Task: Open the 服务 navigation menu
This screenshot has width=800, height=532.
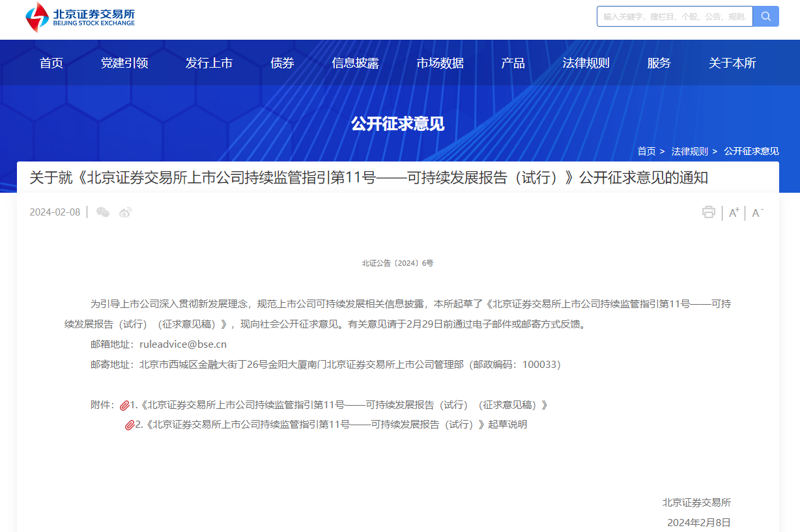Action: coord(659,63)
